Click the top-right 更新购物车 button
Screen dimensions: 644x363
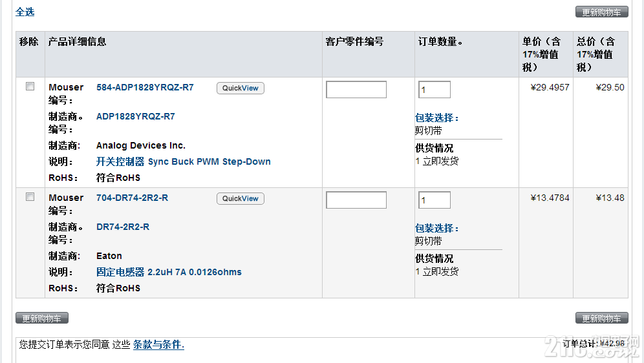coord(602,12)
